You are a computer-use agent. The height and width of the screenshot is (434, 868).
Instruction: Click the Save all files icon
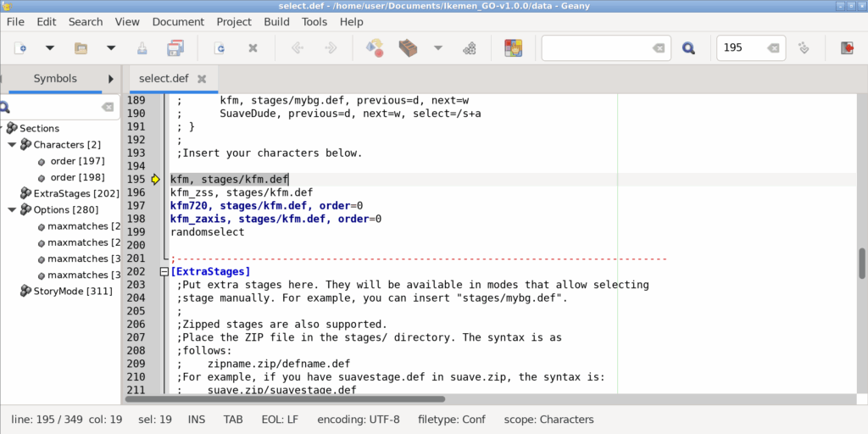point(175,48)
